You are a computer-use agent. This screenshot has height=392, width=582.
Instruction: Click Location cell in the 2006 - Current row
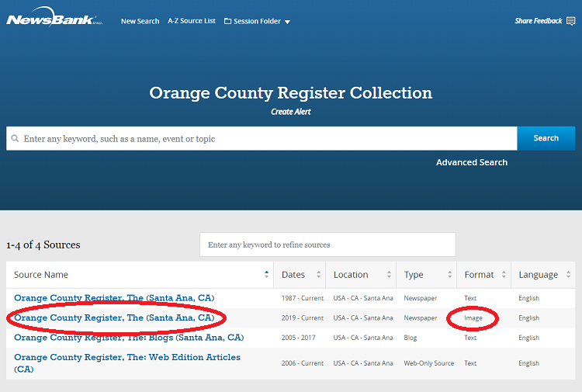coord(363,363)
